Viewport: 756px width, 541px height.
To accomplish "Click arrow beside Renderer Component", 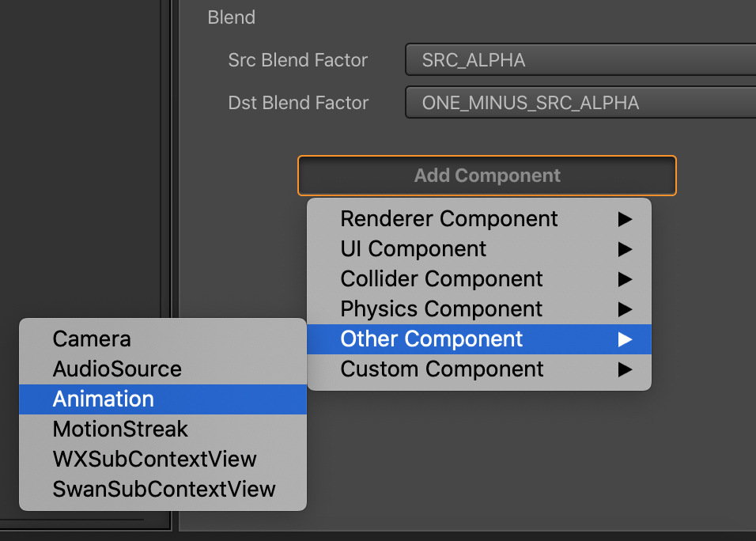I will pos(625,219).
